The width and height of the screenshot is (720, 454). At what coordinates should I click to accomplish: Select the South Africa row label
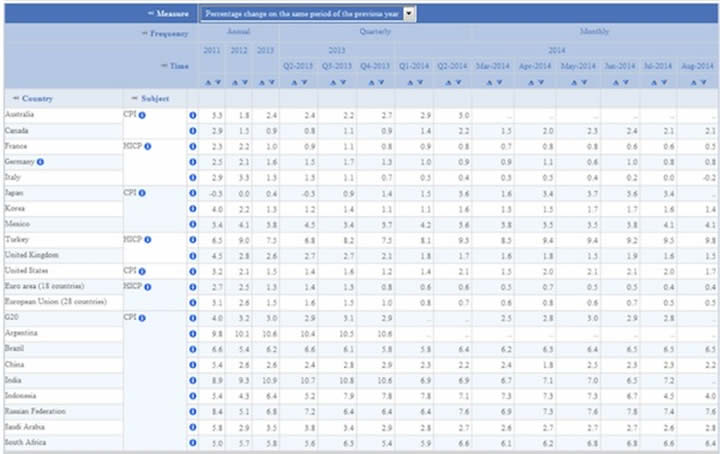coord(25,442)
